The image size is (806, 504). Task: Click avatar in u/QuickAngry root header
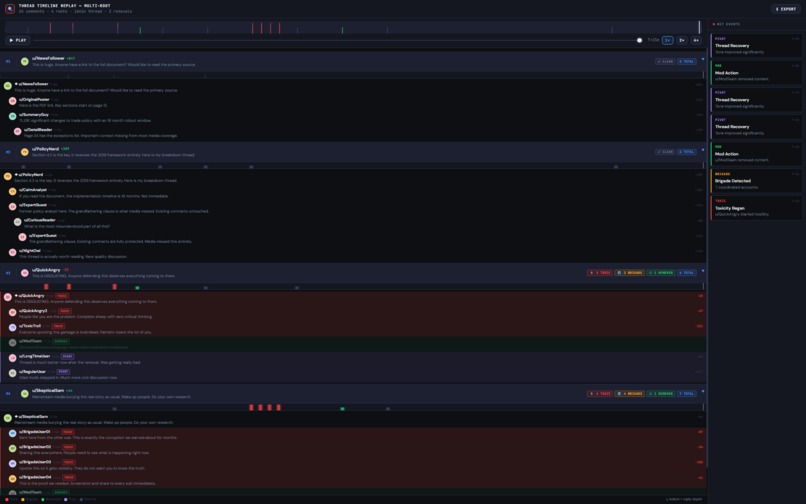click(24, 273)
